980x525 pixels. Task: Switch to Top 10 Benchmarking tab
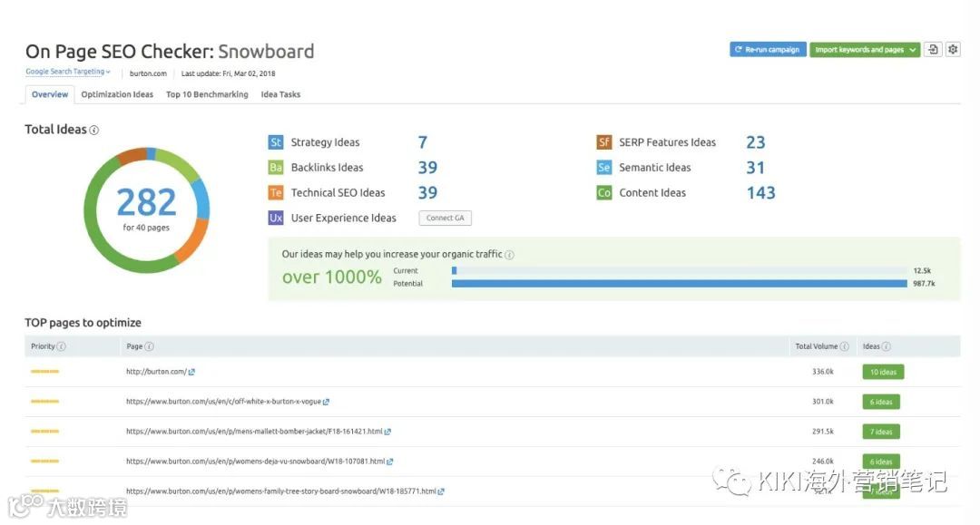click(x=207, y=94)
